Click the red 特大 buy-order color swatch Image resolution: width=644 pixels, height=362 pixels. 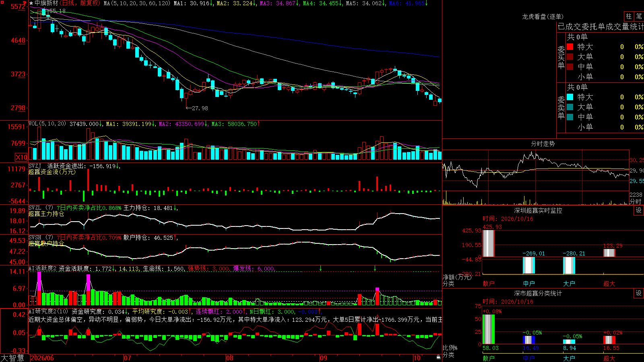[x=570, y=47]
